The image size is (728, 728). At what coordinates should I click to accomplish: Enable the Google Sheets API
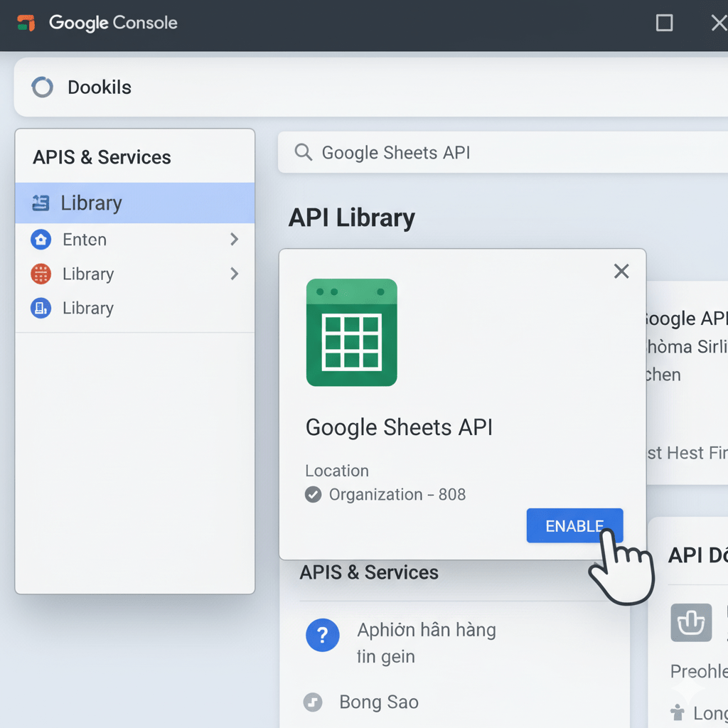click(x=574, y=526)
